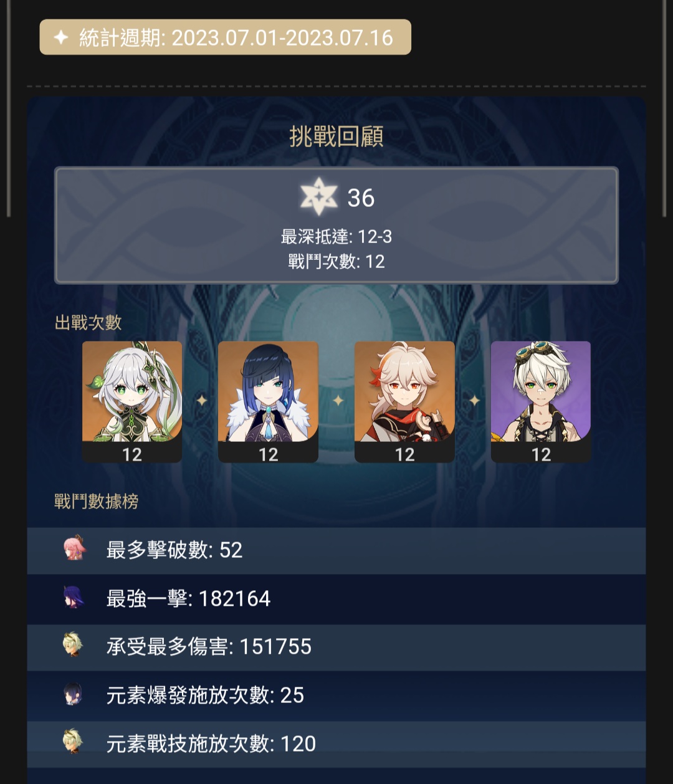Open the 36 stars summary panel
The height and width of the screenshot is (784, 673).
[x=336, y=226]
